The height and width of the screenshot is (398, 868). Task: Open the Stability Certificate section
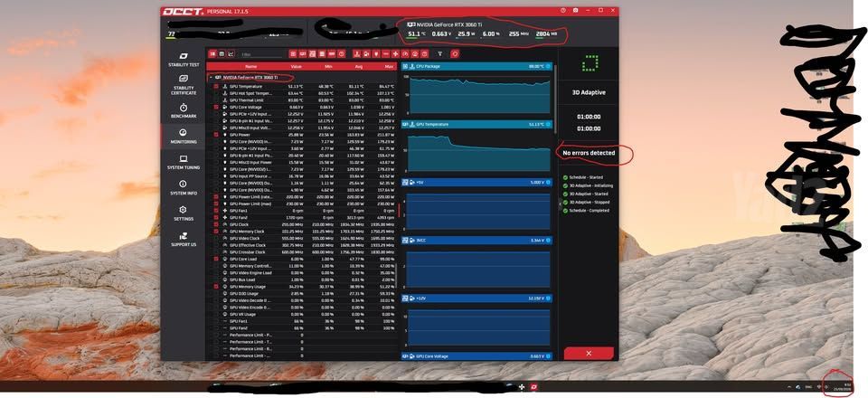click(184, 85)
